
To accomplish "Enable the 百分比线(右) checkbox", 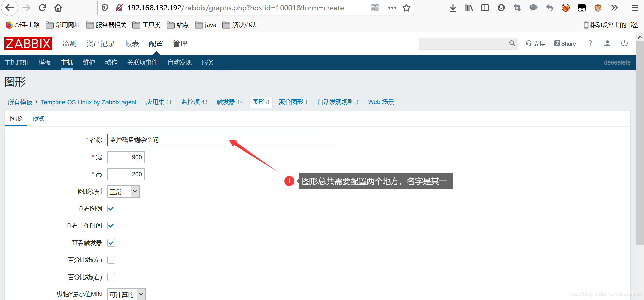I will click(111, 277).
